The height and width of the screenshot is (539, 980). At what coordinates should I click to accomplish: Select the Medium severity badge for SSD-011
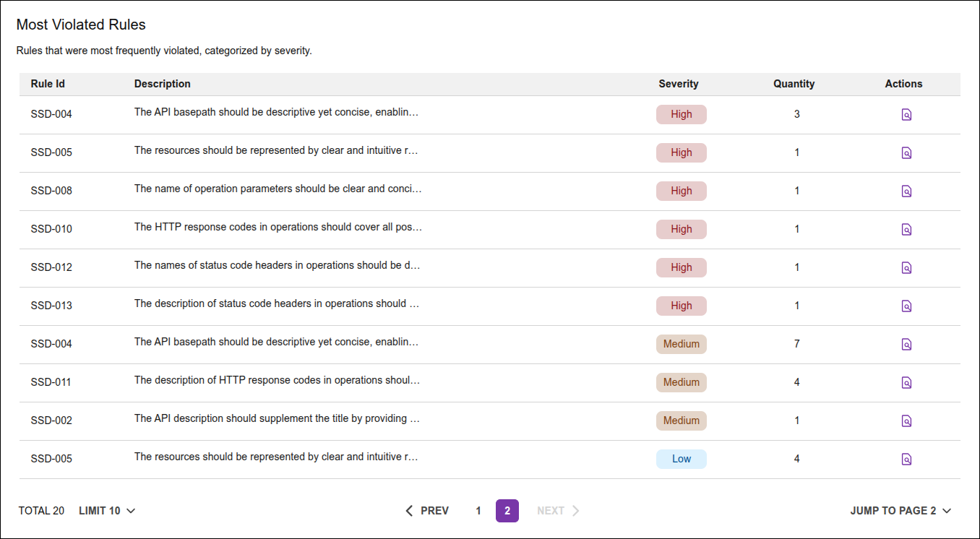pyautogui.click(x=681, y=382)
